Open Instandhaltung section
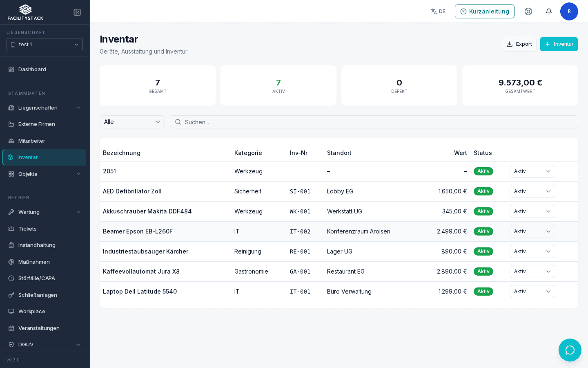This screenshot has width=588, height=368. (x=45, y=245)
